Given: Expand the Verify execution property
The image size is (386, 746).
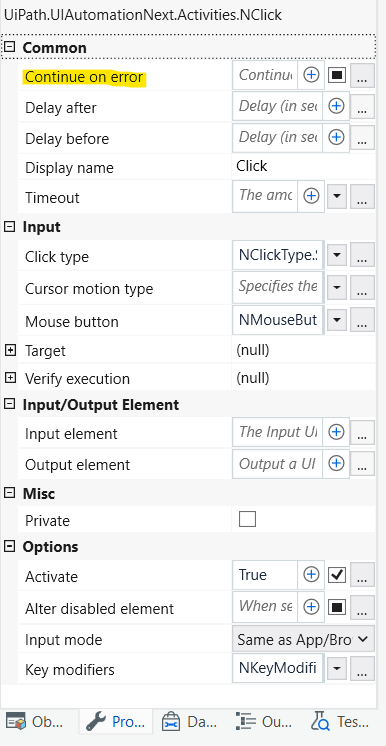Looking at the screenshot, I should point(10,378).
